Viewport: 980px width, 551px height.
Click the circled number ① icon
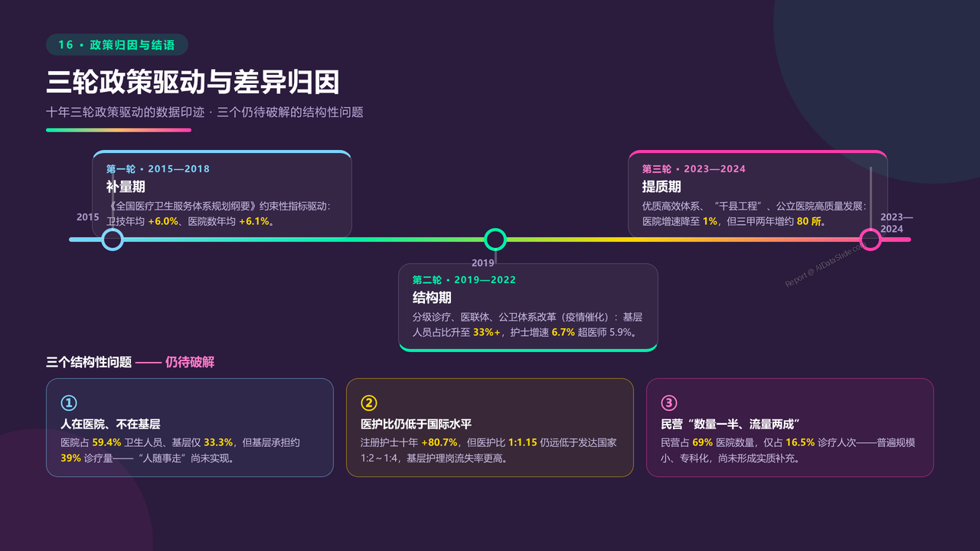click(x=69, y=403)
